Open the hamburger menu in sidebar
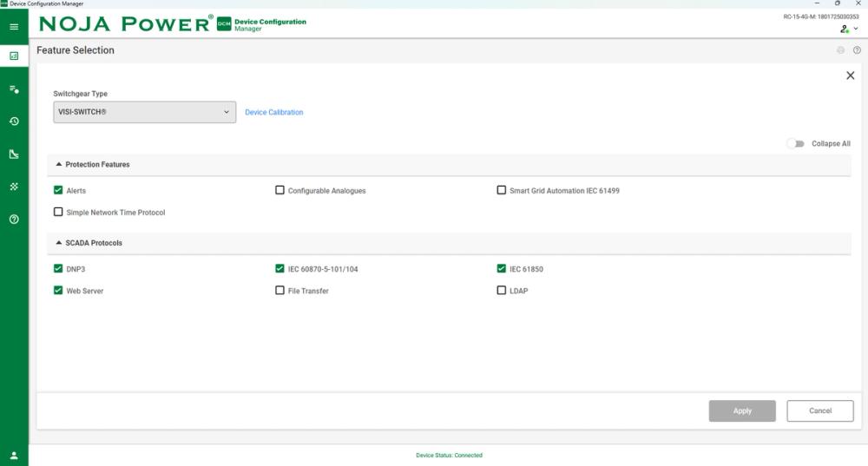This screenshot has height=466, width=868. (x=14, y=27)
